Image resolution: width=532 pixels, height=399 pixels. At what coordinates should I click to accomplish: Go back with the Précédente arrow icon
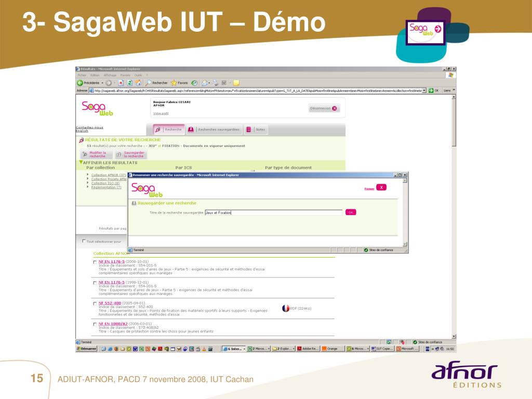pyautogui.click(x=80, y=83)
